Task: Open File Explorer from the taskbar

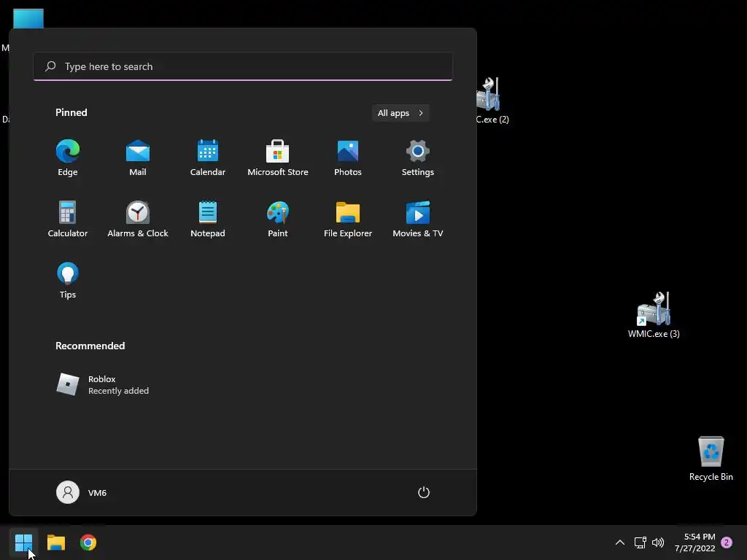Action: 55,542
